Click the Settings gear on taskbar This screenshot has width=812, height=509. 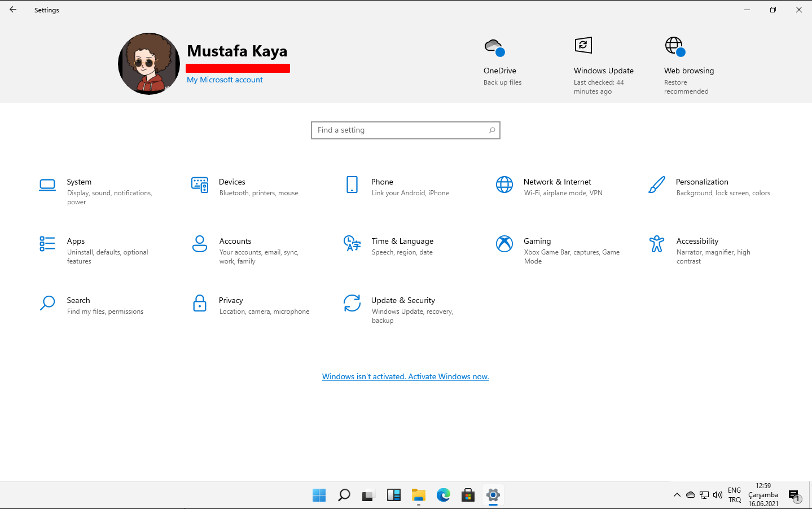tap(493, 495)
